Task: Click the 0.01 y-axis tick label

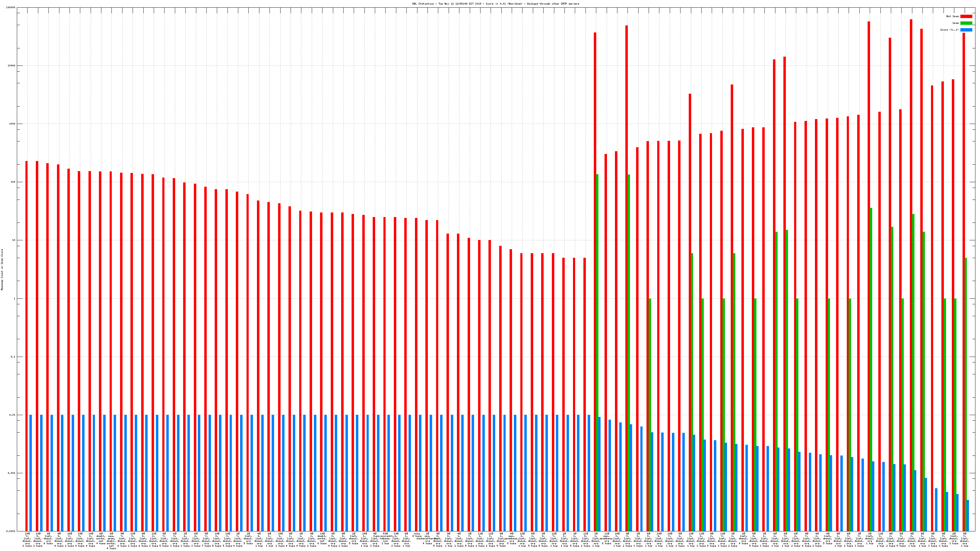Action: click(13, 415)
